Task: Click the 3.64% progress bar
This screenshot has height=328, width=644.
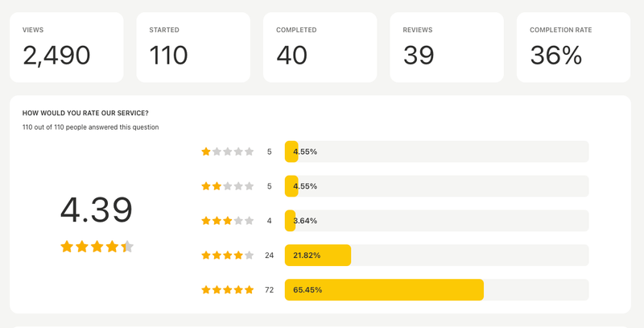Action: coord(436,221)
